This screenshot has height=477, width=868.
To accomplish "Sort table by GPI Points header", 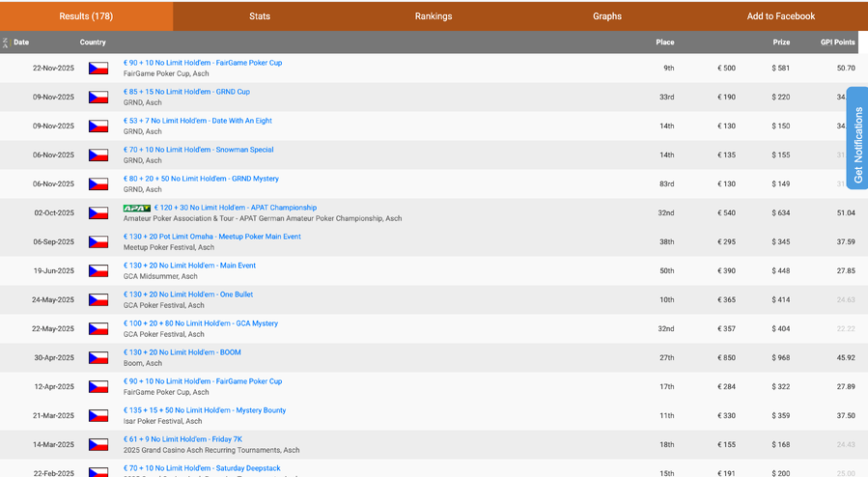I will click(837, 42).
